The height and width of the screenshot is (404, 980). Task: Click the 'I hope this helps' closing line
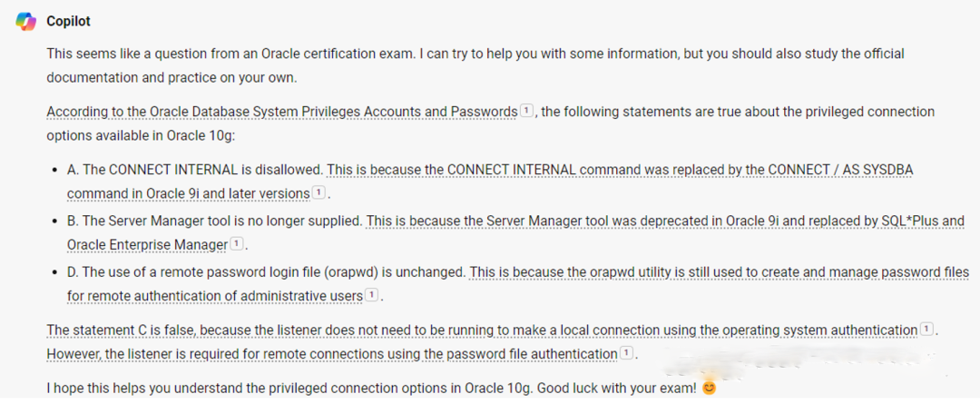pos(371,389)
